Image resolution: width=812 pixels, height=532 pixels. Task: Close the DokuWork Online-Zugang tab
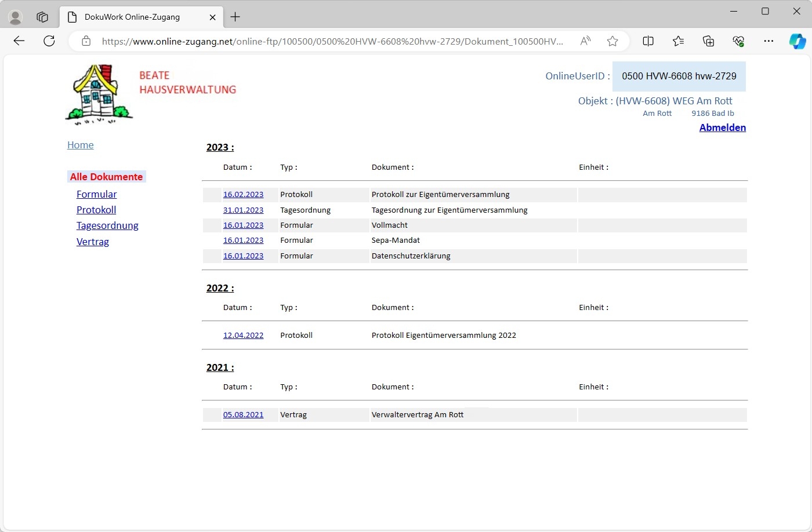pyautogui.click(x=212, y=17)
